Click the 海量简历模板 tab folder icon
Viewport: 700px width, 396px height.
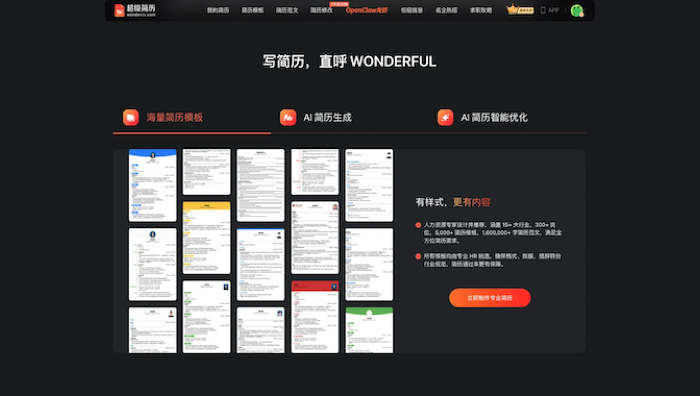tap(131, 117)
